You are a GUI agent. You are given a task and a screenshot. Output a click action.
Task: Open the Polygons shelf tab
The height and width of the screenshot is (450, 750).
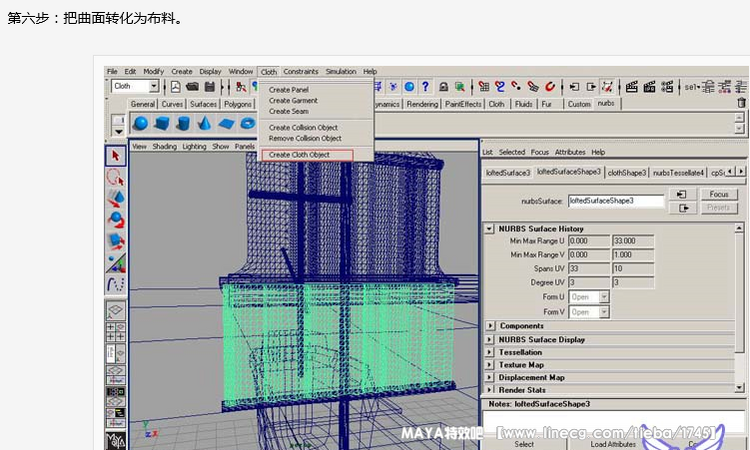click(238, 104)
